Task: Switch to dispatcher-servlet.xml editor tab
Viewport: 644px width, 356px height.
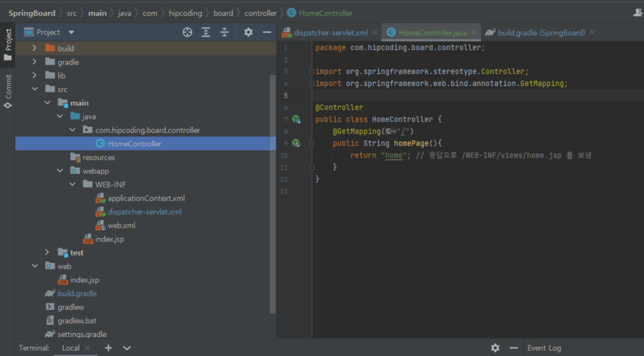Action: [x=330, y=32]
